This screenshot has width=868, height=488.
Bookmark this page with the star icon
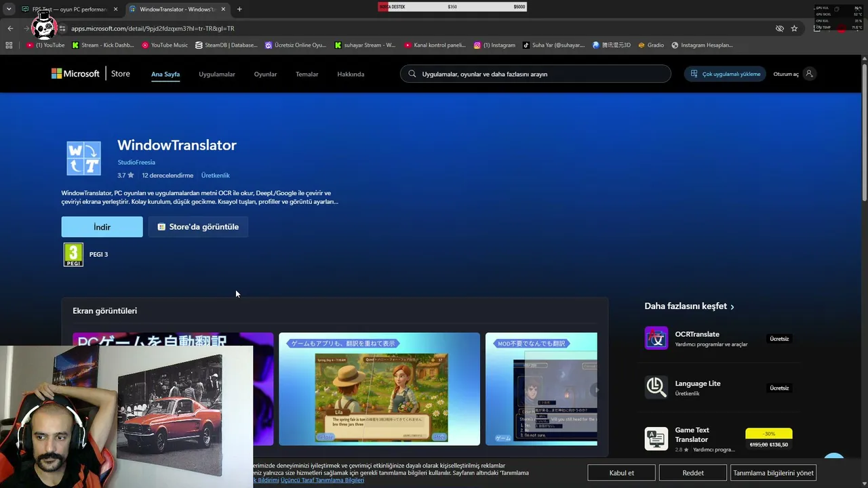click(794, 28)
